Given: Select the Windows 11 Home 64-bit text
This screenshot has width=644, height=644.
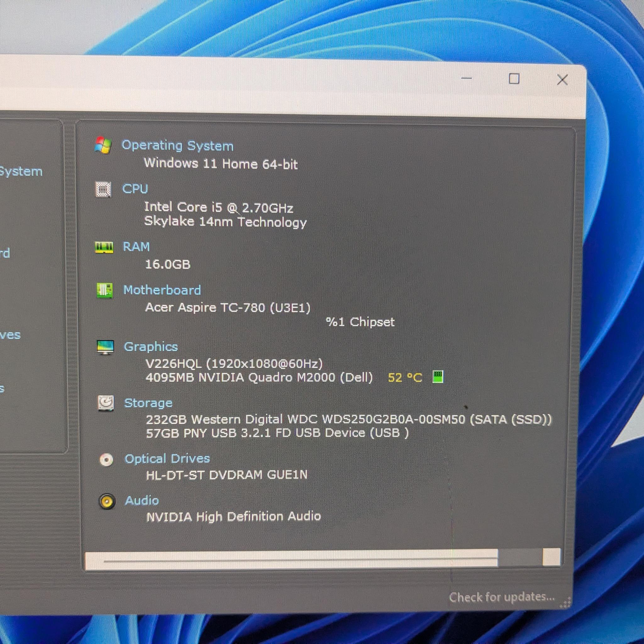Looking at the screenshot, I should tap(221, 164).
